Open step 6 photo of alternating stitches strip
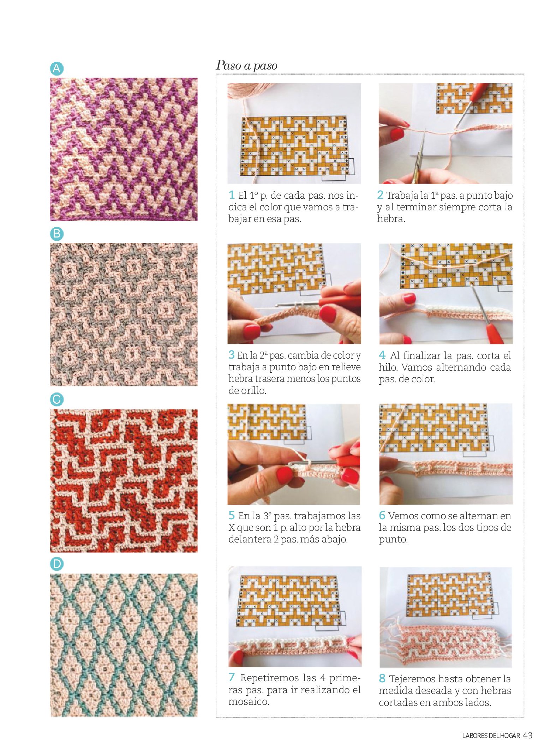Image resolution: width=556 pixels, height=756 pixels. click(x=446, y=454)
